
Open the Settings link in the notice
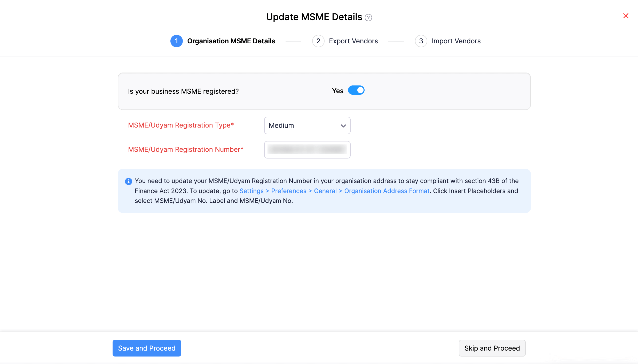251,191
